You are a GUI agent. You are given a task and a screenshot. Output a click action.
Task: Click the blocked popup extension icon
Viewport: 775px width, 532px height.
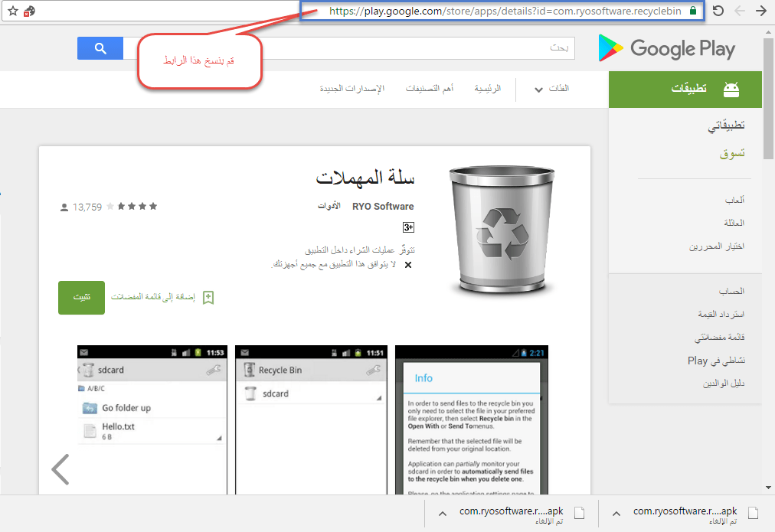[29, 11]
